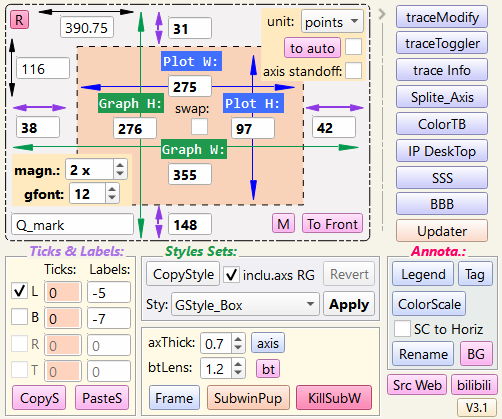This screenshot has height=419, width=502.
Task: Click the Tag annotation button
Action: [x=475, y=274]
